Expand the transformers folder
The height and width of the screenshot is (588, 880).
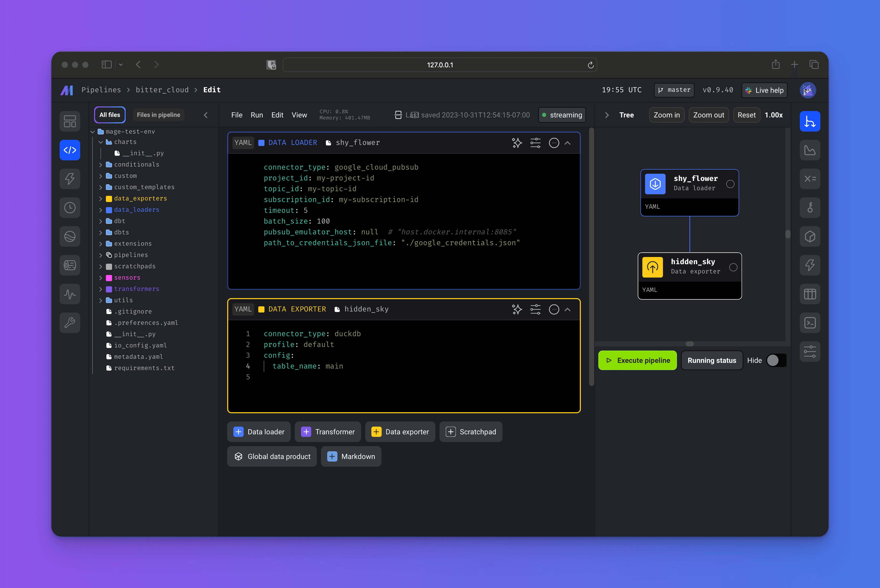click(101, 289)
